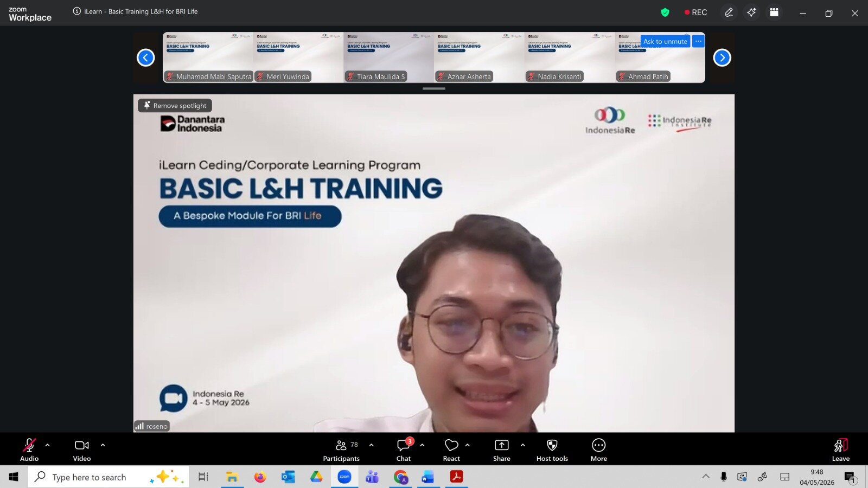Open the More options menu

tap(599, 450)
